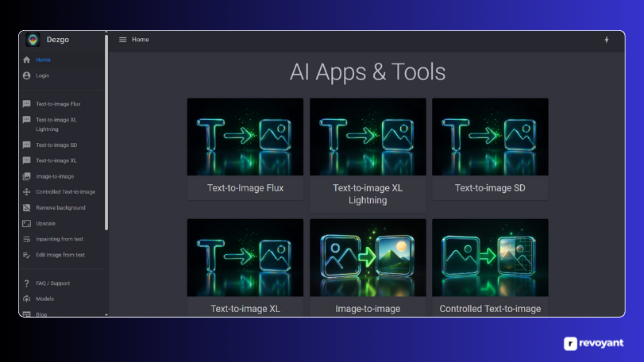Click the Text-to-Image Flux card label

point(245,188)
